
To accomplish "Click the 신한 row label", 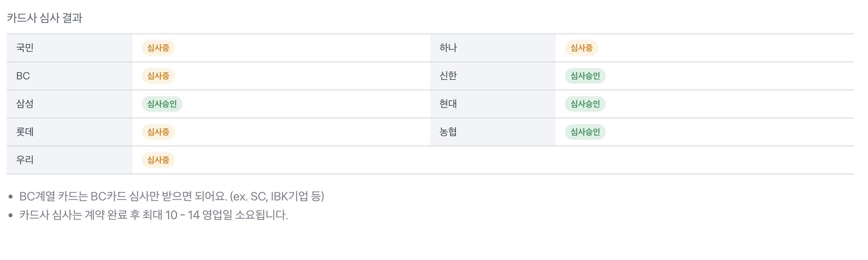I will click(x=448, y=76).
